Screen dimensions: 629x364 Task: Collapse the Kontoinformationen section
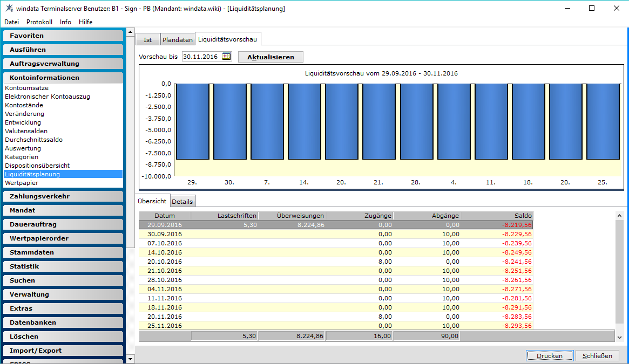63,78
